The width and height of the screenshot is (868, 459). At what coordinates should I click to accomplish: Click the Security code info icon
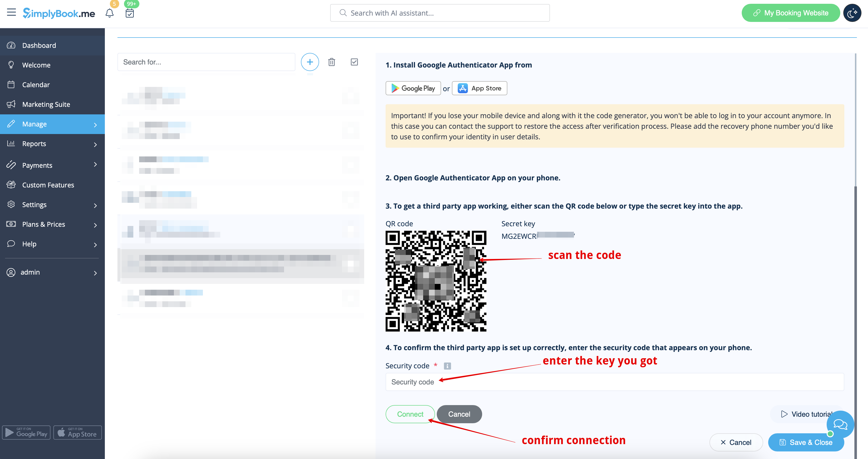(447, 366)
